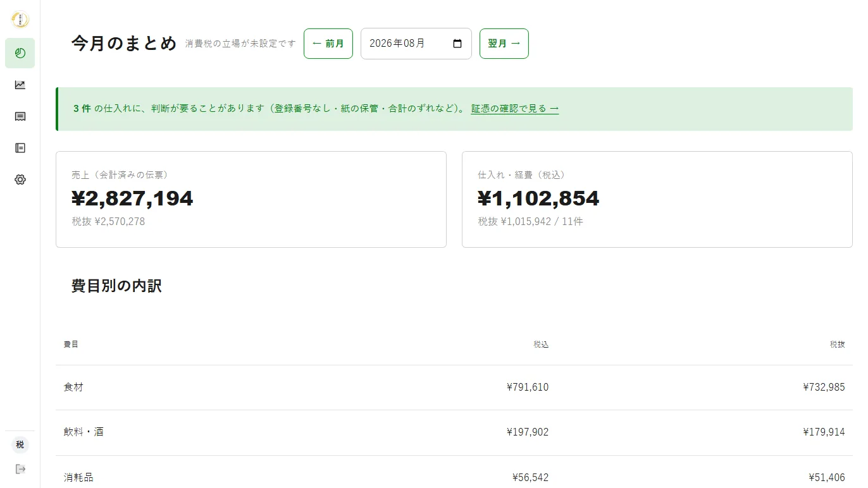868x488 pixels.
Task: Click the 消耗品 row label
Action: [x=78, y=477]
